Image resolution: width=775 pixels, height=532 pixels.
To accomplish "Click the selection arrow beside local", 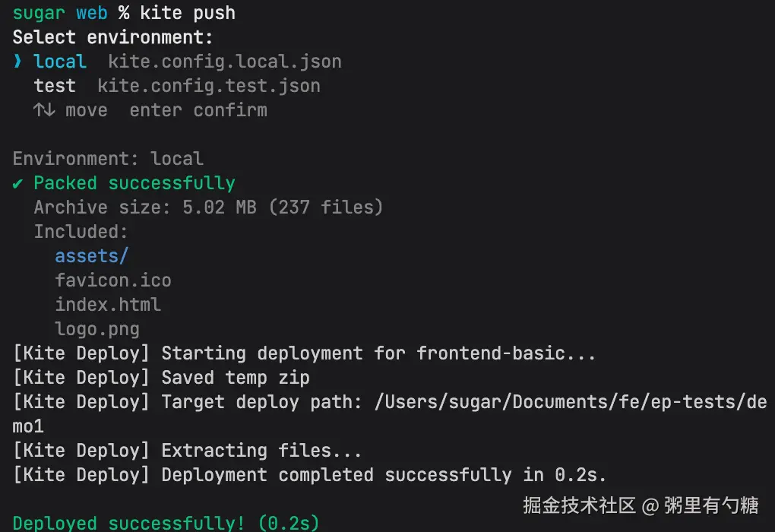I will coord(17,62).
